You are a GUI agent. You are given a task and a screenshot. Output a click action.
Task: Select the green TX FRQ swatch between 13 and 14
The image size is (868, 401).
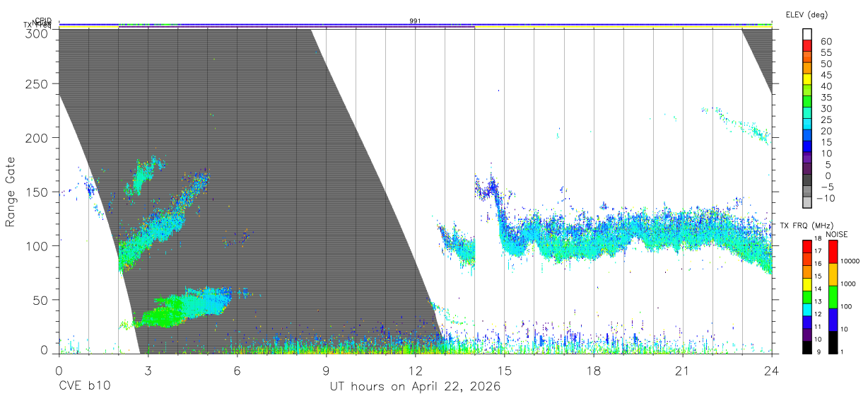807,296
